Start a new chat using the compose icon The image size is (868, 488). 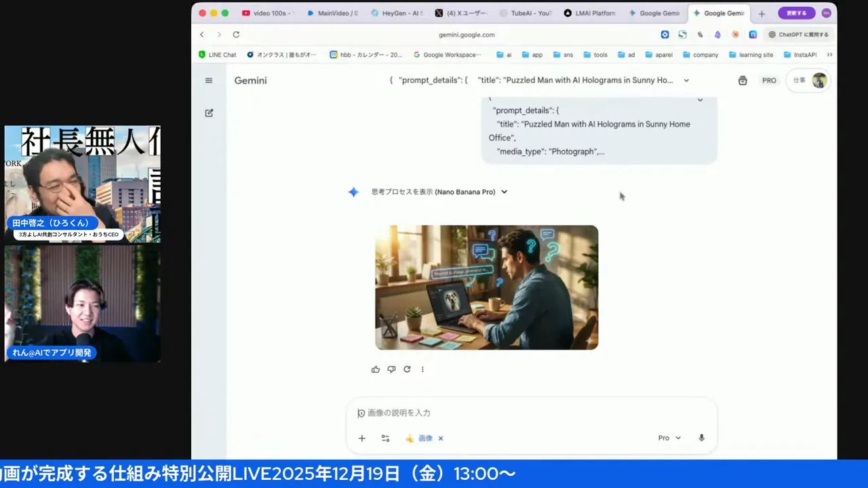(x=209, y=113)
